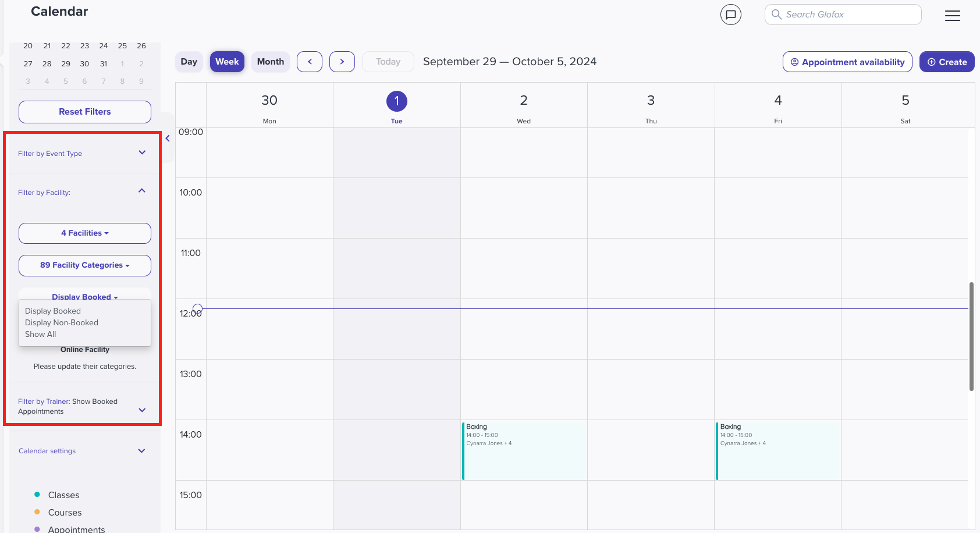The width and height of the screenshot is (980, 533).
Task: Switch to Month view
Action: point(271,62)
